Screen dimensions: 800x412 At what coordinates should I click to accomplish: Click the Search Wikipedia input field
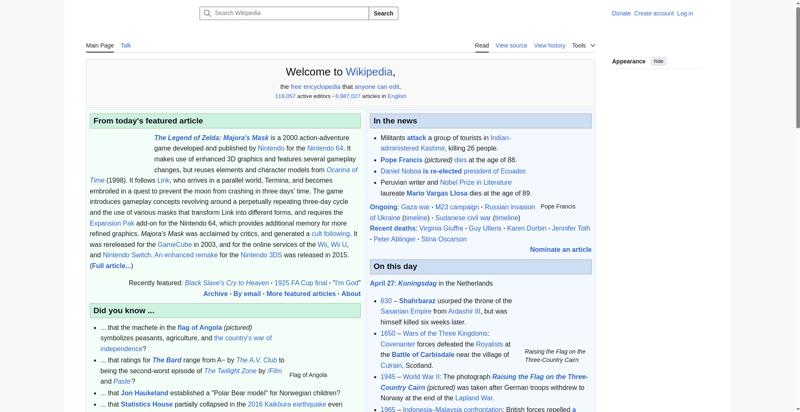point(284,13)
